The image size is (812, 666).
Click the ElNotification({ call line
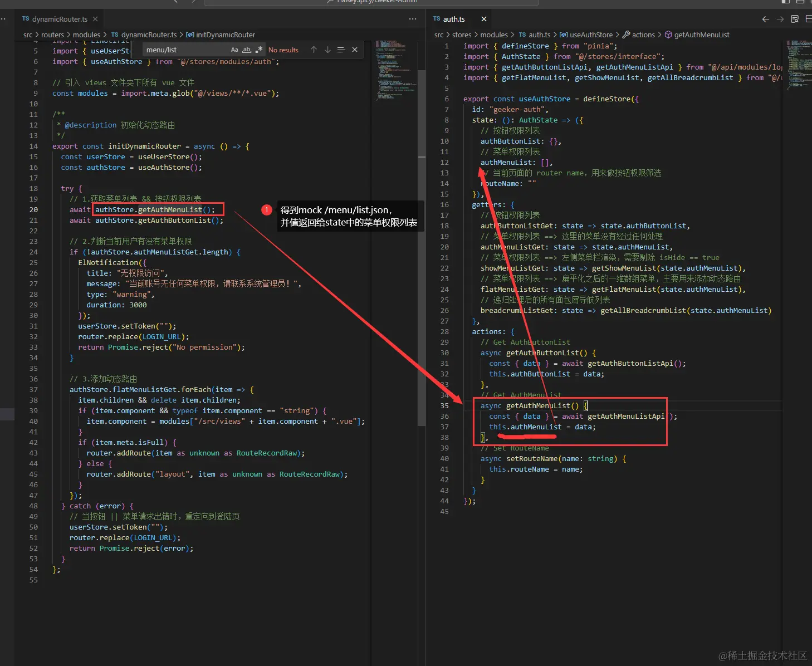click(x=112, y=262)
